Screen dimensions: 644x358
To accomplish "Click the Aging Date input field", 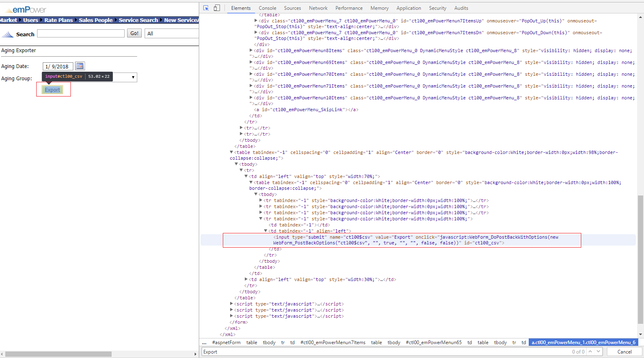I will tap(58, 66).
